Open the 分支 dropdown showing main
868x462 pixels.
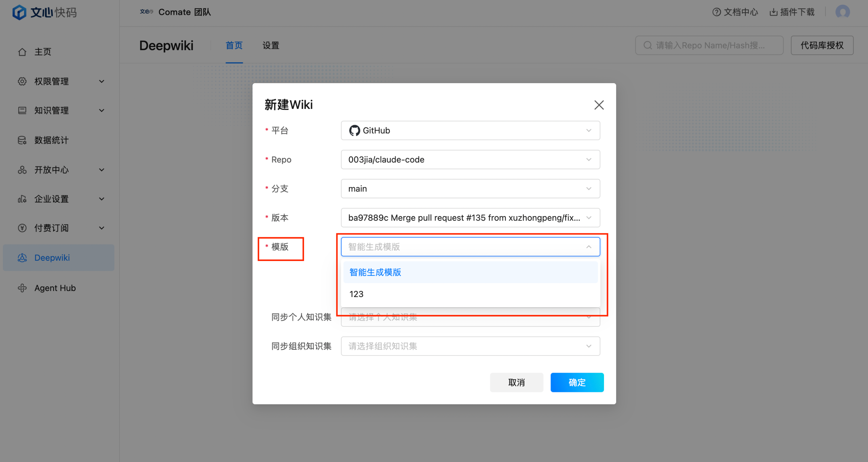(x=470, y=189)
